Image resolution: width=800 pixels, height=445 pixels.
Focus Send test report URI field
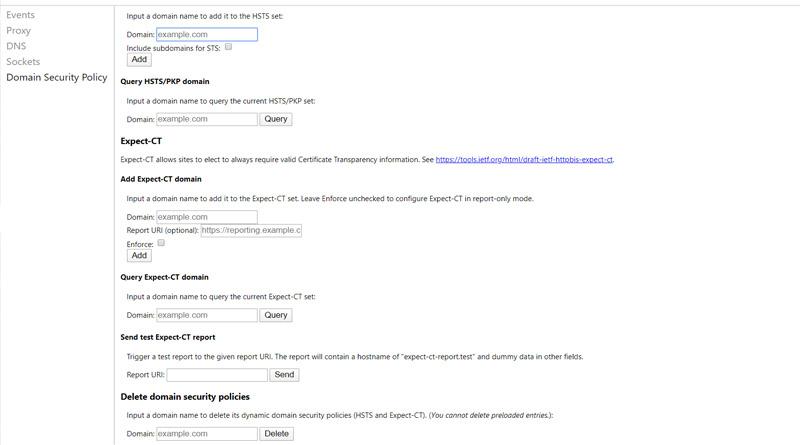217,375
